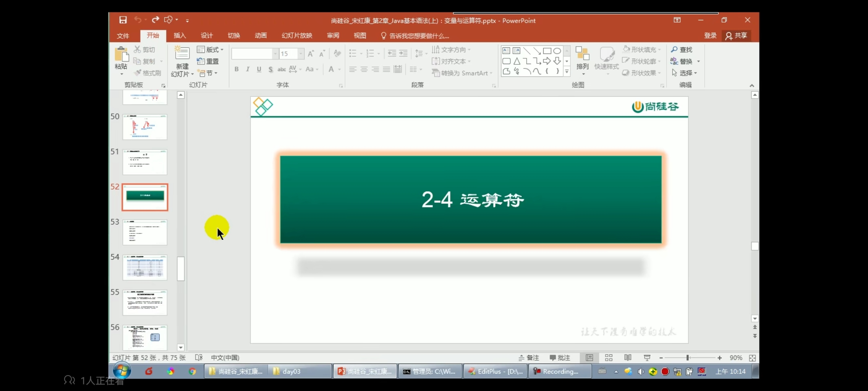Click the zoom in plus button
The height and width of the screenshot is (391, 868).
[720, 358]
